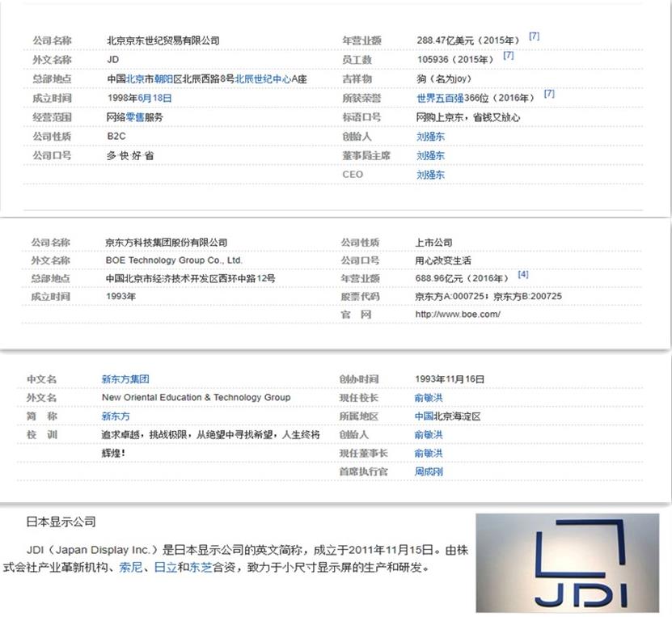Open the 6月18日 founding date link
This screenshot has width=672, height=617.
pyautogui.click(x=154, y=98)
